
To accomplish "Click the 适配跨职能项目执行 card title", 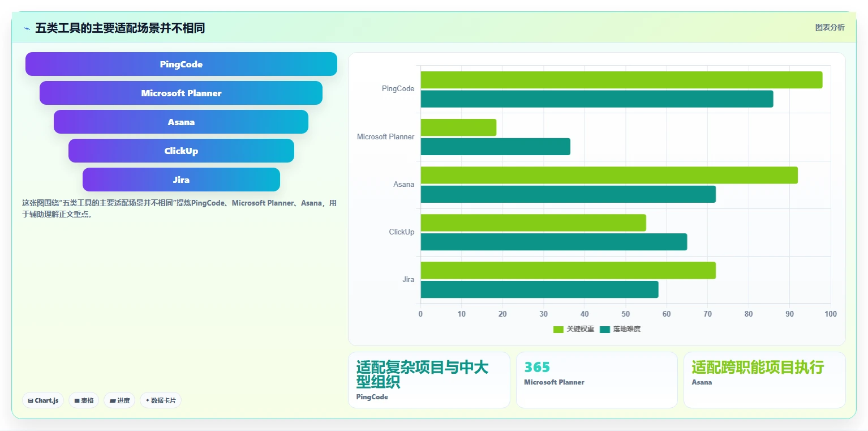I will click(x=758, y=368).
